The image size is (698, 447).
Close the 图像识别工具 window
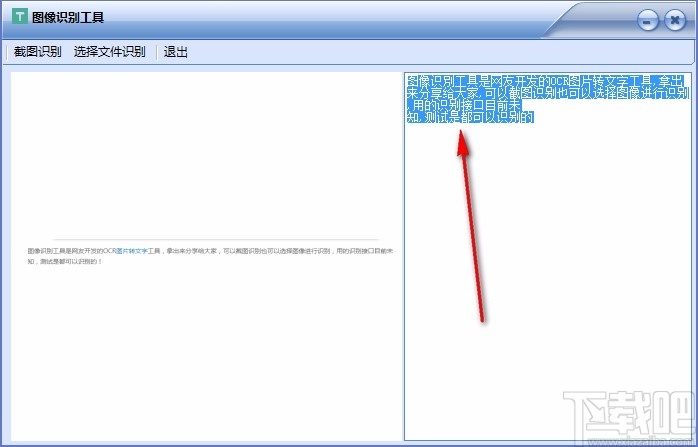click(675, 20)
